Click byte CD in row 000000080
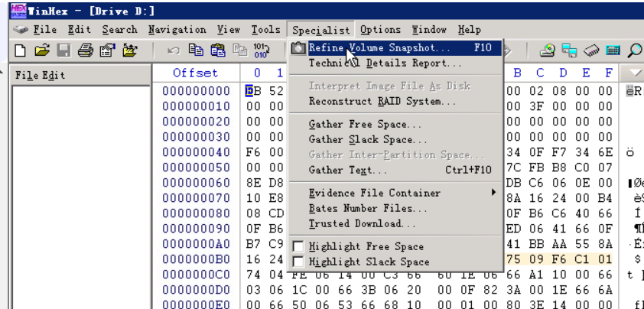 click(x=276, y=213)
